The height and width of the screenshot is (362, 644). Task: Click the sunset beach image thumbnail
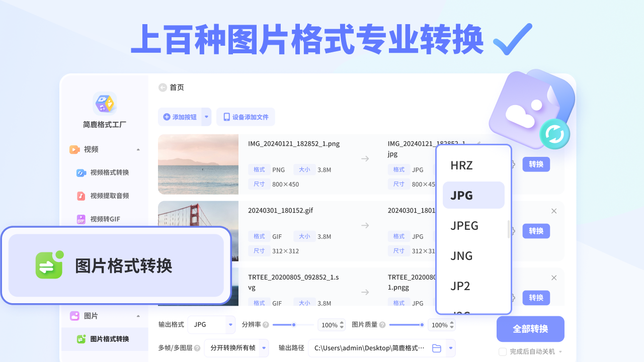tap(198, 164)
